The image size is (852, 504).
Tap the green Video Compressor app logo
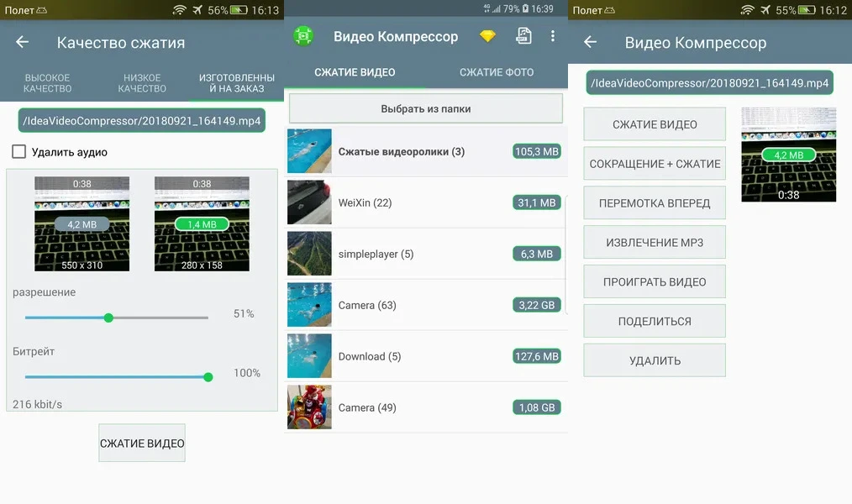point(303,36)
